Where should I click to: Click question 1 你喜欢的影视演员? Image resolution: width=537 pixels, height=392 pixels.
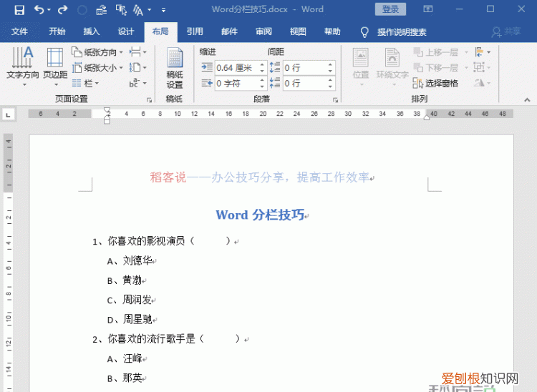(x=147, y=241)
